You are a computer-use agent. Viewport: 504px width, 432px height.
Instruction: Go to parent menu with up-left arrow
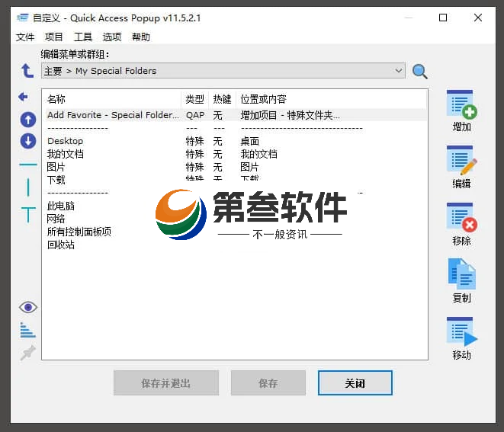(x=27, y=71)
